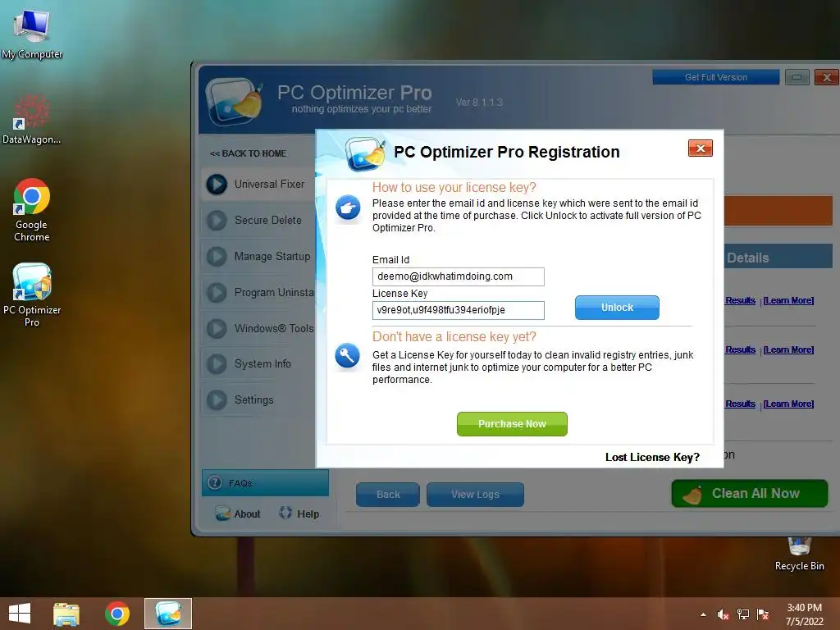Open the muted volume tray icon
This screenshot has width=840, height=630.
point(724,614)
